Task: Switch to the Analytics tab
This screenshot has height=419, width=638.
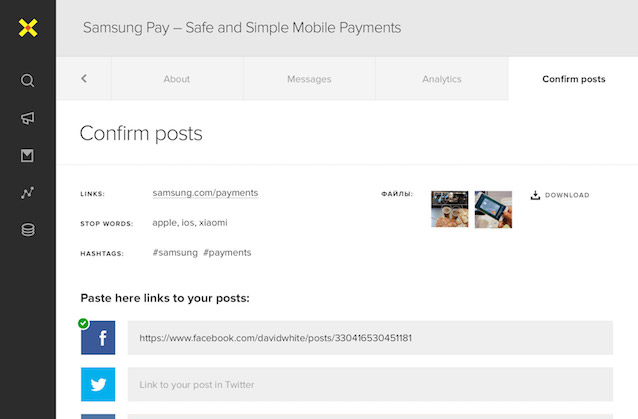Action: coord(442,79)
